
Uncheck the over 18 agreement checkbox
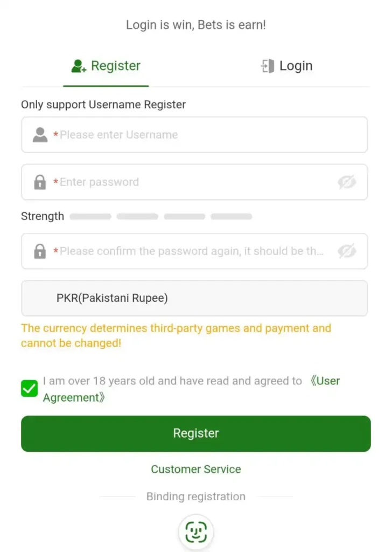(30, 389)
